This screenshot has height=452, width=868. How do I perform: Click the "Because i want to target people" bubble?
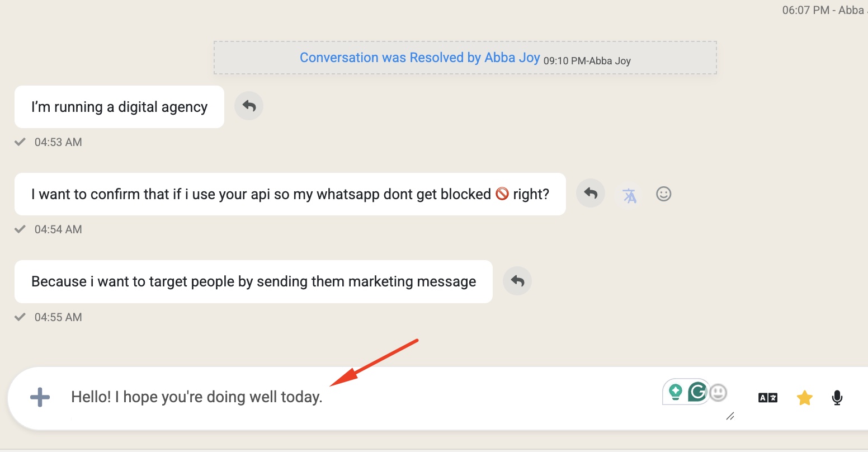point(253,281)
